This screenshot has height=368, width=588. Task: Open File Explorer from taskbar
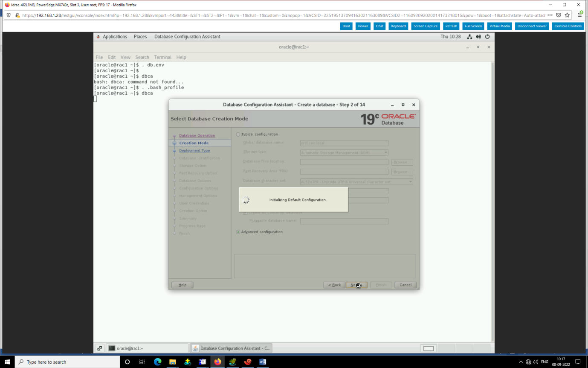tap(173, 362)
